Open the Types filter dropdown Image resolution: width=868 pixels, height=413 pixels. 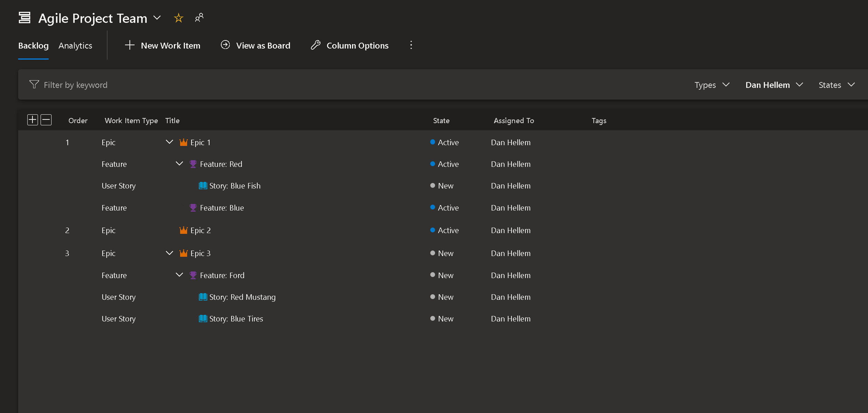(712, 85)
